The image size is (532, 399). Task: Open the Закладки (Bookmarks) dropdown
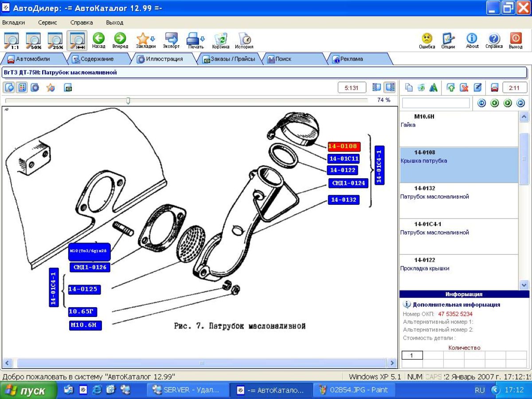click(x=145, y=40)
